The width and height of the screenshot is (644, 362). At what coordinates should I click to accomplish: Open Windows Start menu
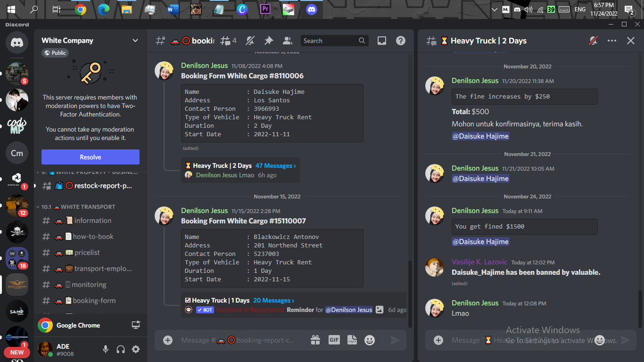[x=11, y=9]
